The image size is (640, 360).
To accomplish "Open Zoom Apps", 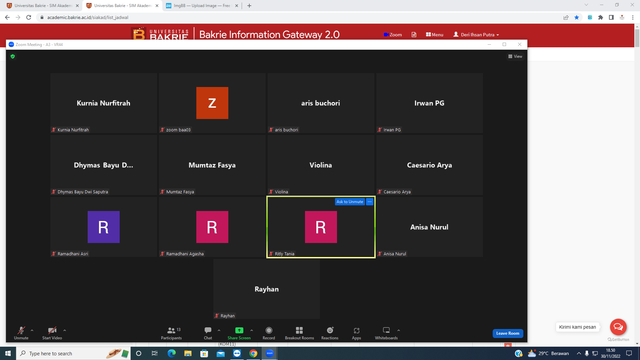I will click(x=356, y=333).
